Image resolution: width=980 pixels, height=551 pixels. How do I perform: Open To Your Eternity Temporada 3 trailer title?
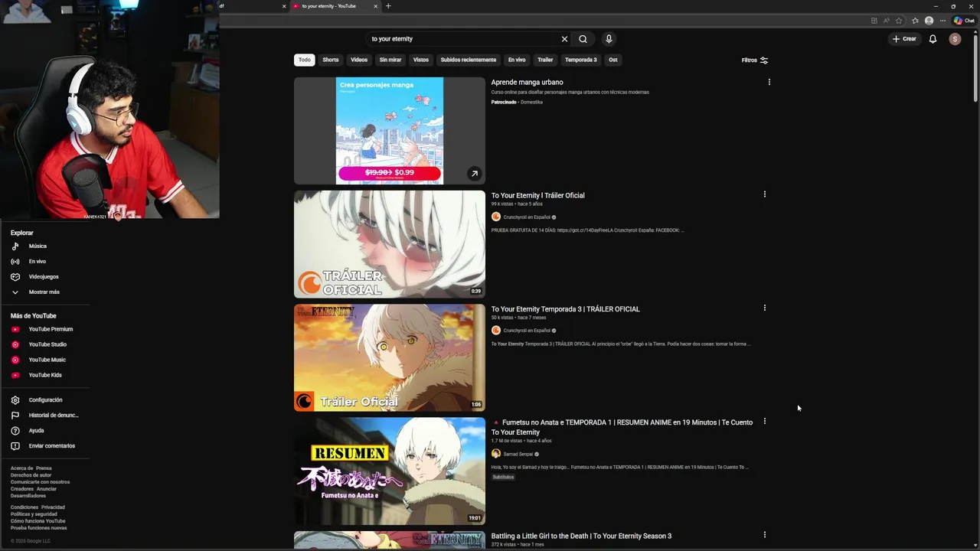566,309
